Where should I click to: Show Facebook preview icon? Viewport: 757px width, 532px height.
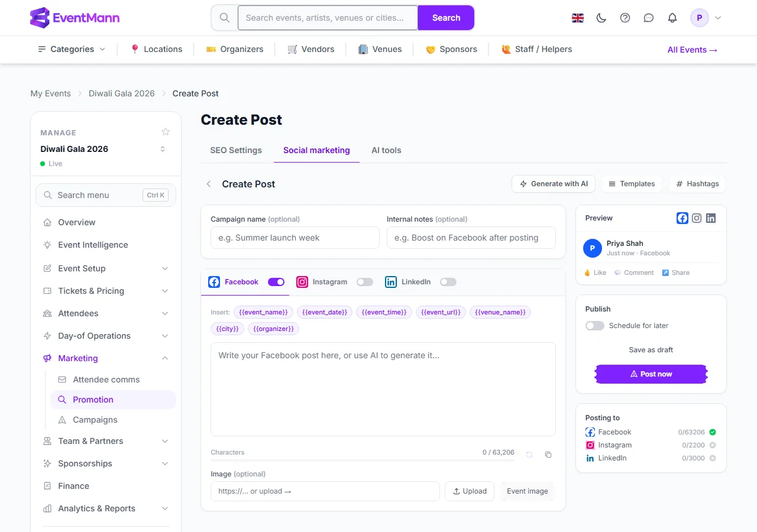682,218
